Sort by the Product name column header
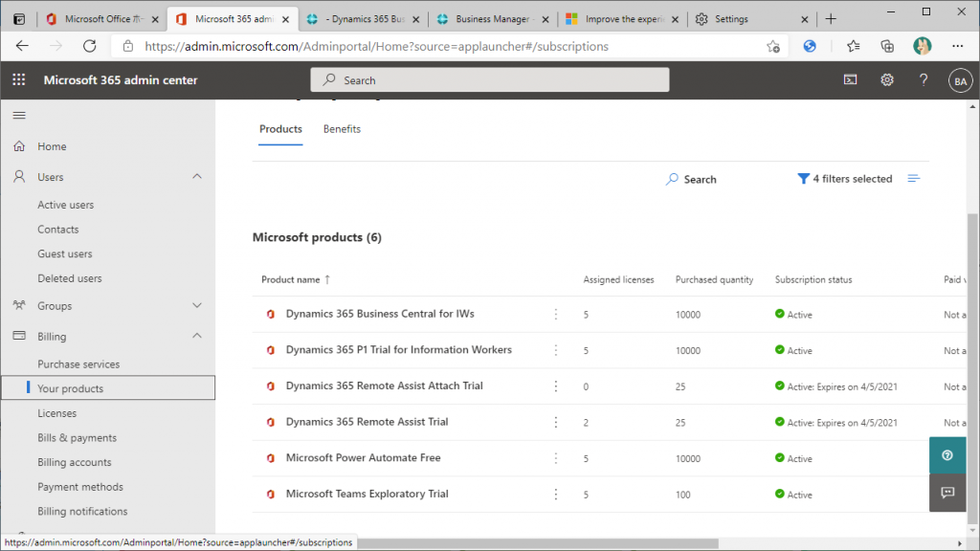Viewport: 980px width, 551px height. click(x=296, y=280)
